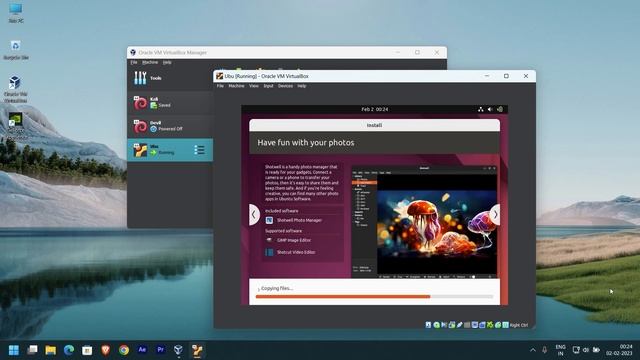
Task: Click the network adapter indicator in VM status bar
Action: point(452,325)
